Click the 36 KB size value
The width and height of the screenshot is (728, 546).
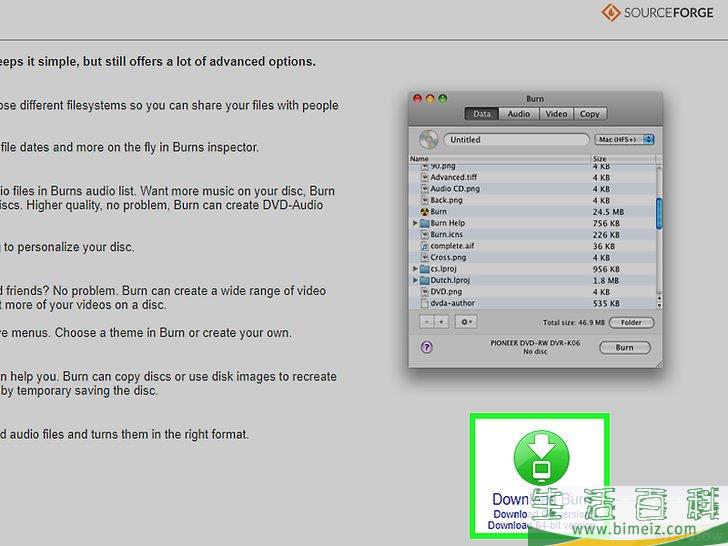coord(604,246)
